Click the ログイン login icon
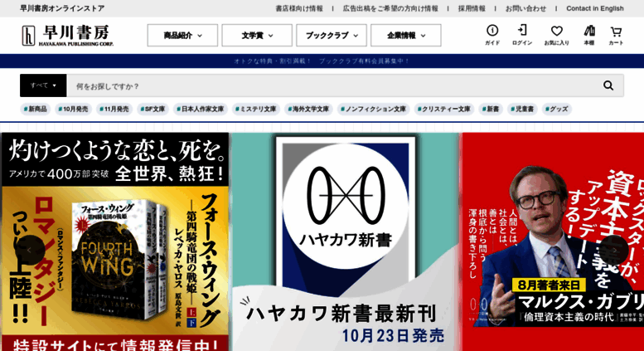The image size is (644, 351). pos(522,35)
